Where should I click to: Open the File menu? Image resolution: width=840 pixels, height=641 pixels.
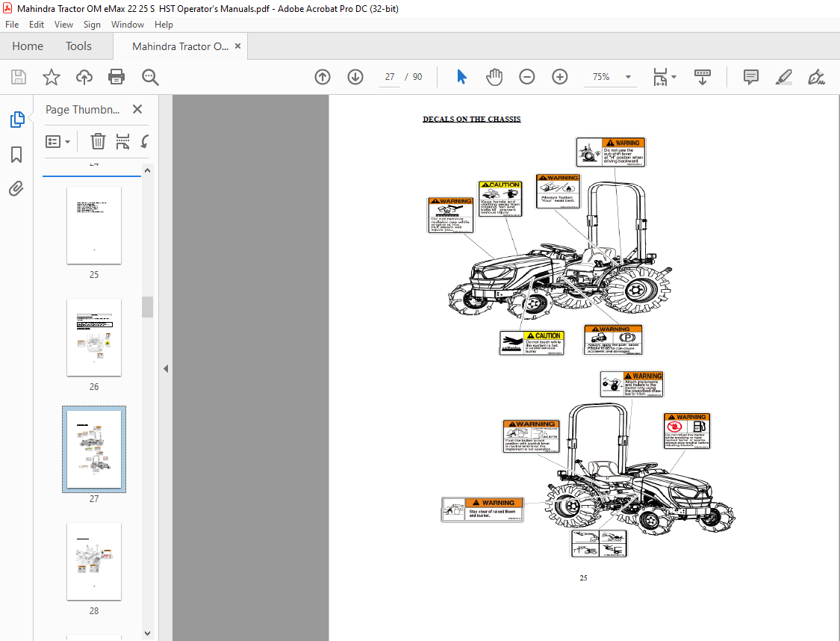tap(12, 25)
